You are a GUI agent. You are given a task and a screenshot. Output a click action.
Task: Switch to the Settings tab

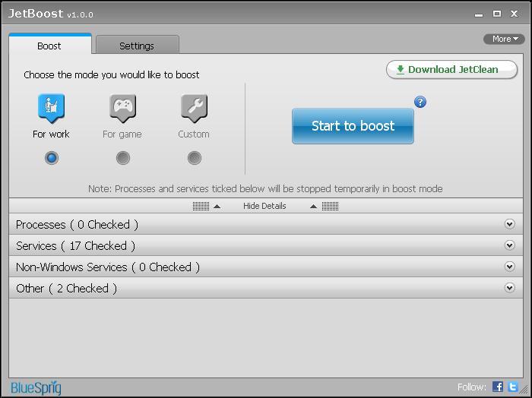pyautogui.click(x=138, y=45)
